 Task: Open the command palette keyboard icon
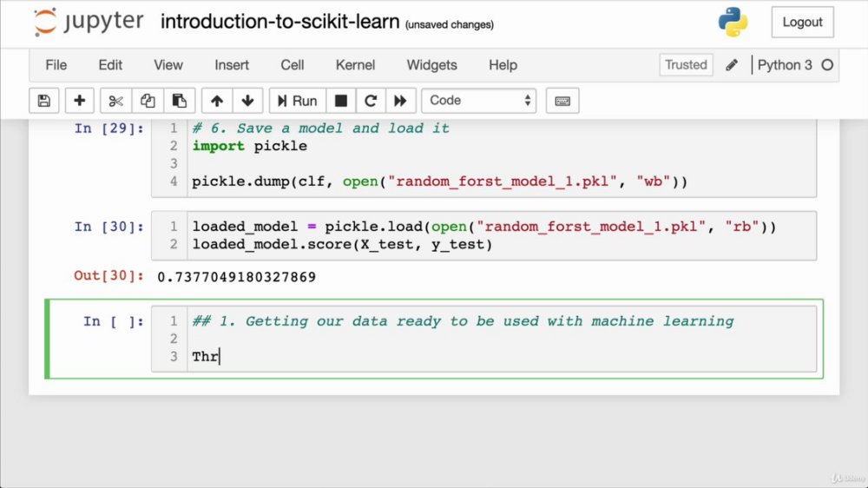(x=562, y=101)
